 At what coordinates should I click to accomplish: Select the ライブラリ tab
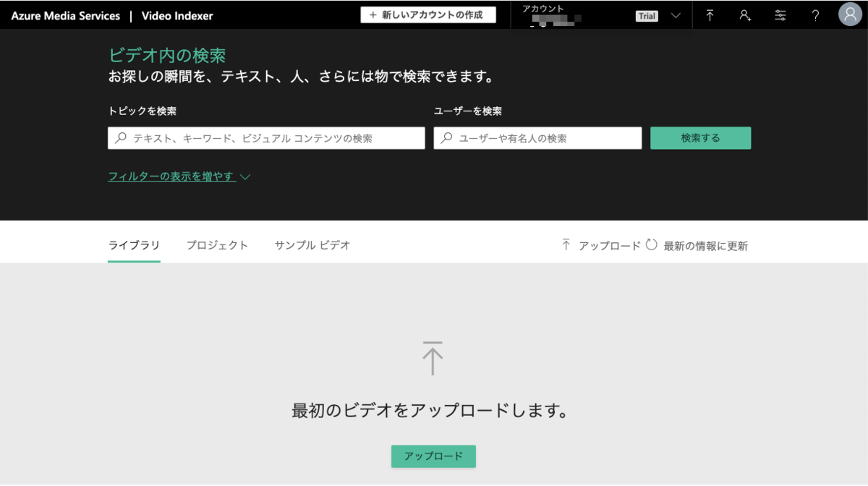(x=134, y=245)
